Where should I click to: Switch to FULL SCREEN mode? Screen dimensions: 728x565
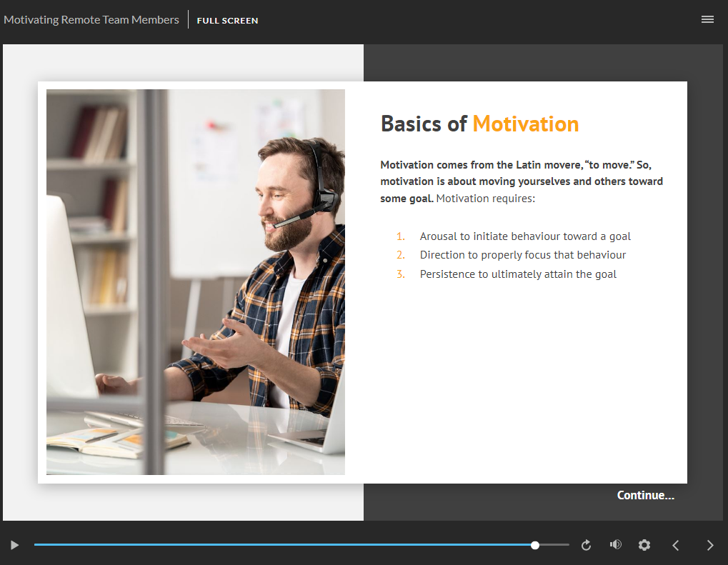(227, 21)
